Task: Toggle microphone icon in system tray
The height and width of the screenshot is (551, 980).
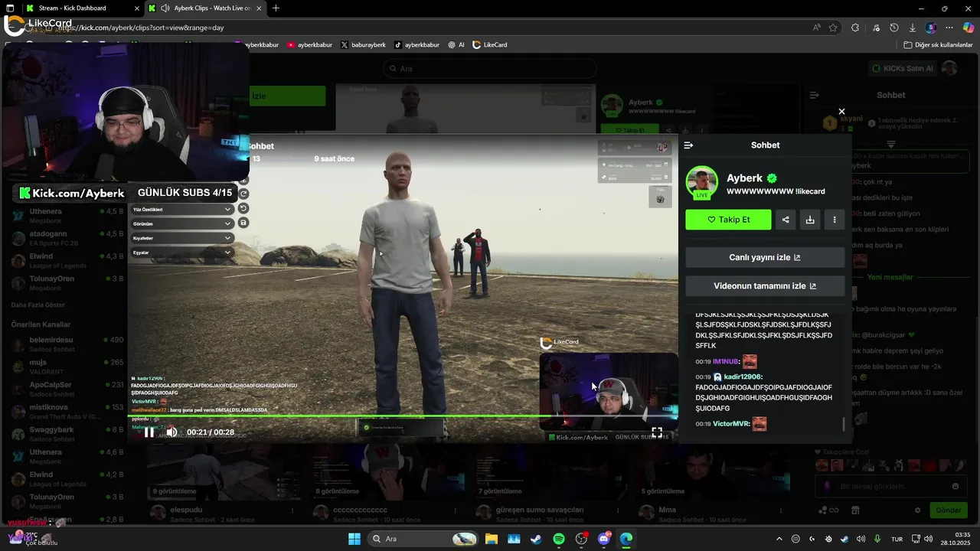Action: click(x=877, y=539)
